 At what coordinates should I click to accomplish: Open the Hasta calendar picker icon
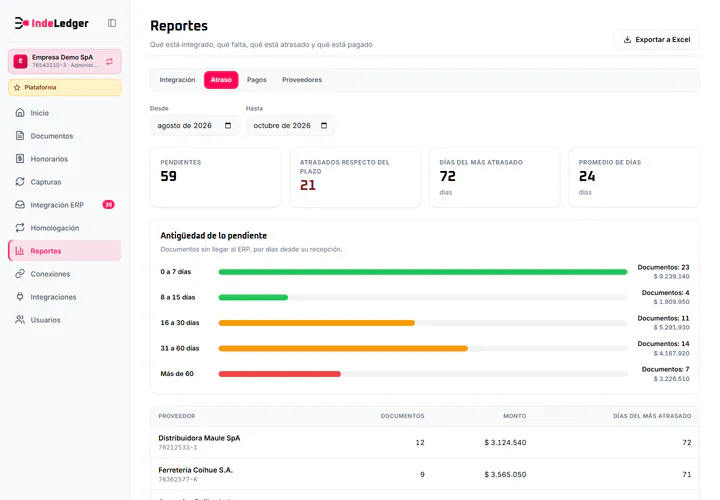(324, 125)
